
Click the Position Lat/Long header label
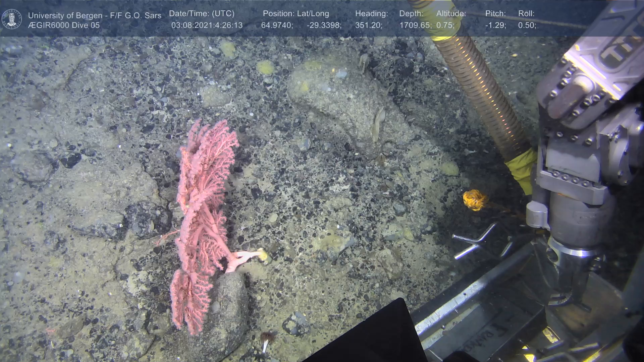point(296,14)
